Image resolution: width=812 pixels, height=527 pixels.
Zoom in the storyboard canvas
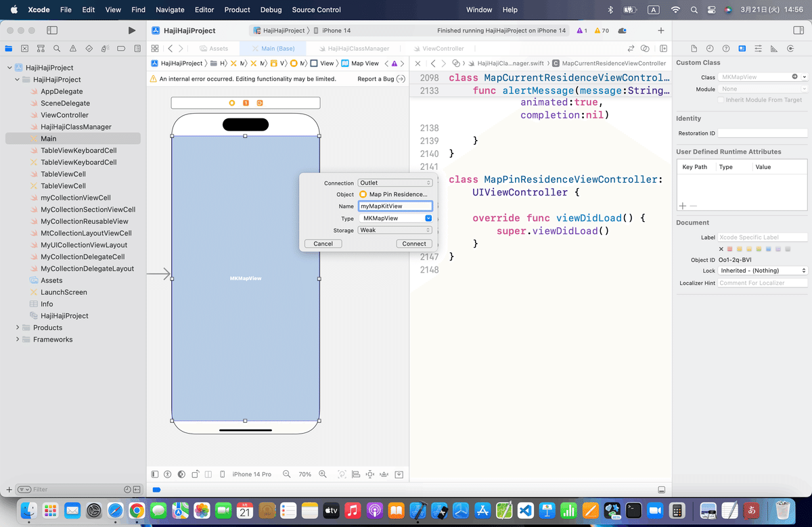tap(323, 474)
